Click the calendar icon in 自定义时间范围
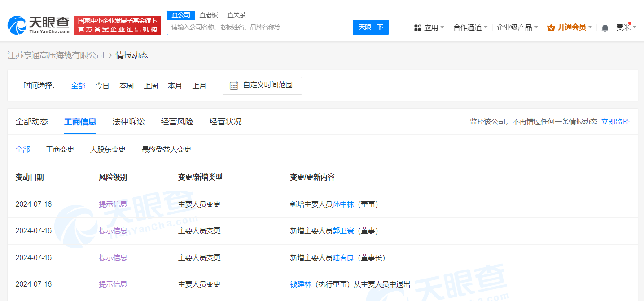The width and height of the screenshot is (644, 301). click(x=233, y=85)
